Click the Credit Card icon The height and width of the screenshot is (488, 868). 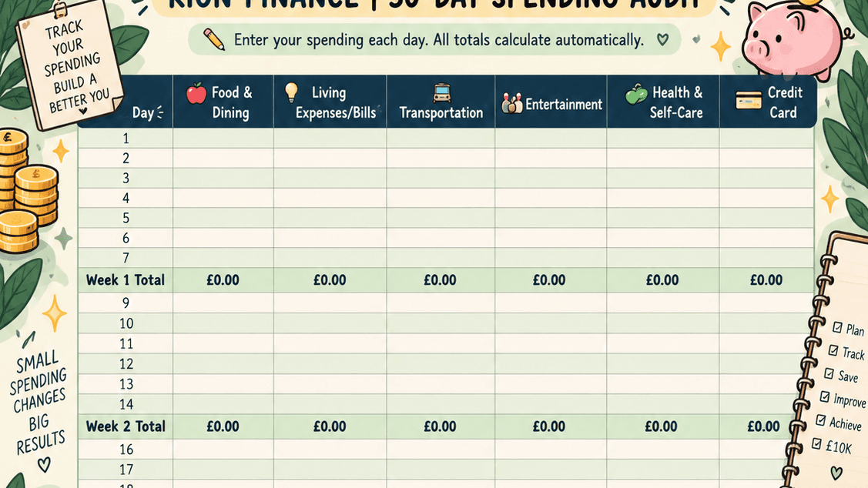coord(749,101)
